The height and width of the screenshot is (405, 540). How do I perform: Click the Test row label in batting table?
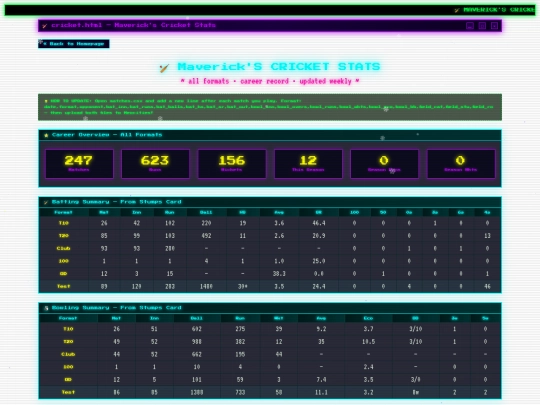tap(64, 286)
